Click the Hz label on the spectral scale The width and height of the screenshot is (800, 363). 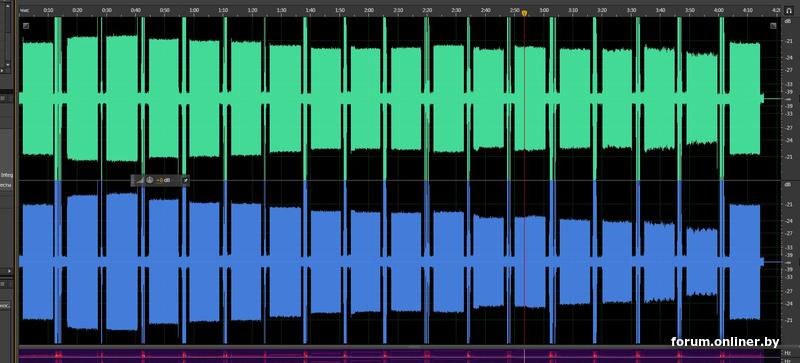(x=788, y=352)
